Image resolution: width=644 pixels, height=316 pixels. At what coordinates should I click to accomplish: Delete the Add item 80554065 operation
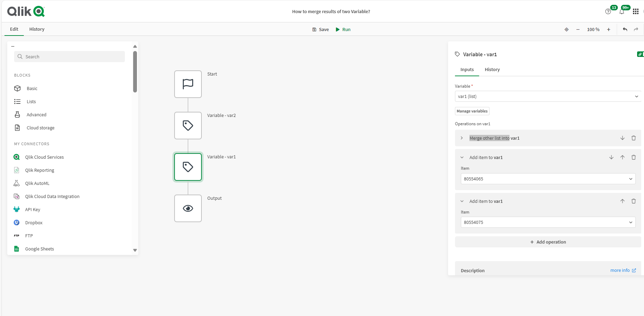click(634, 157)
